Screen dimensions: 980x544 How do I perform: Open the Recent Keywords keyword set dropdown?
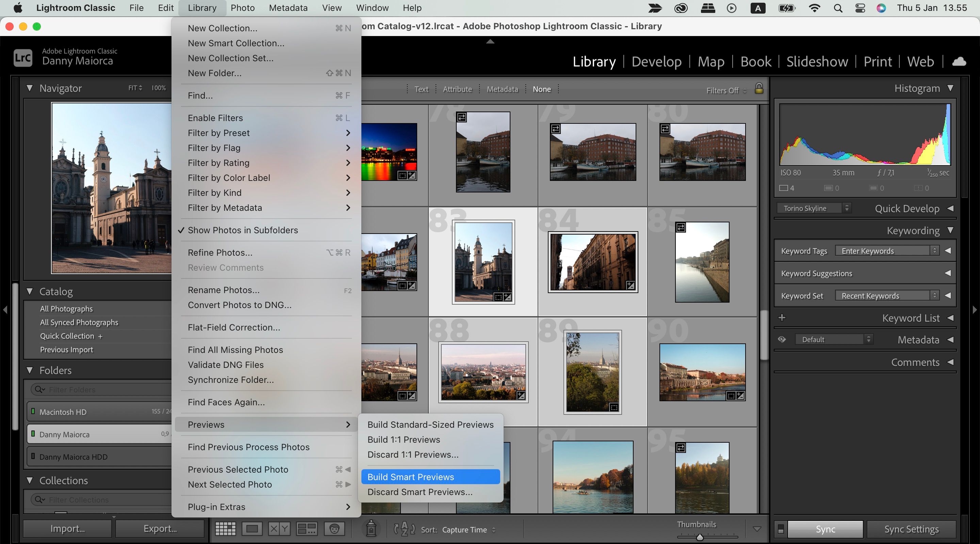(886, 295)
